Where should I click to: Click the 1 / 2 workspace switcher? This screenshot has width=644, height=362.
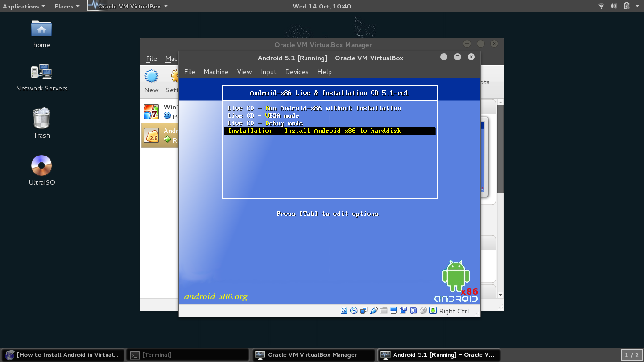632,355
